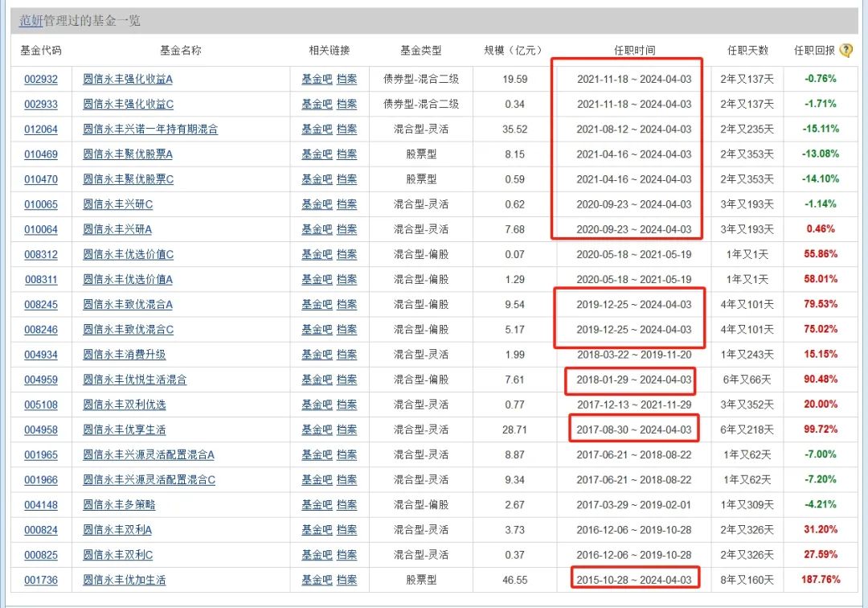Open fund code 004934
Screen dimensions: 868x608
(41, 355)
